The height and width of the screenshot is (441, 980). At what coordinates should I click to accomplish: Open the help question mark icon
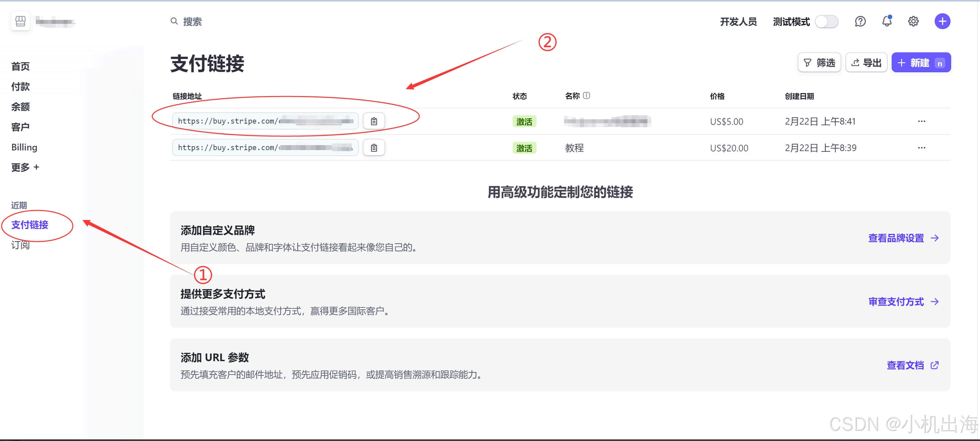coord(860,21)
